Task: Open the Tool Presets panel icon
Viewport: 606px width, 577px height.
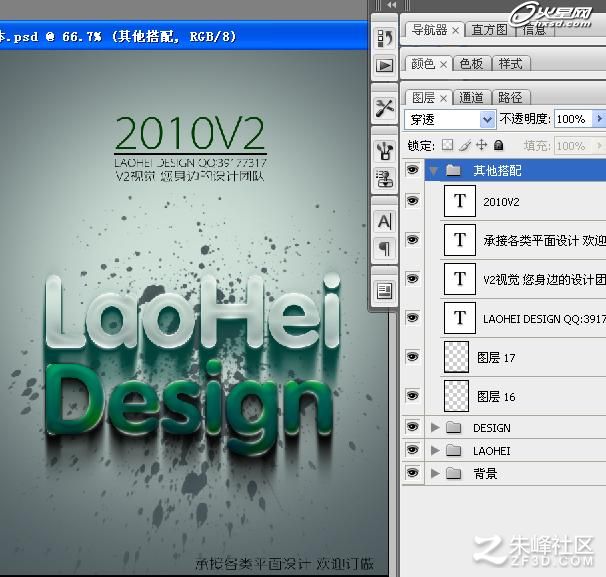Action: tap(385, 108)
